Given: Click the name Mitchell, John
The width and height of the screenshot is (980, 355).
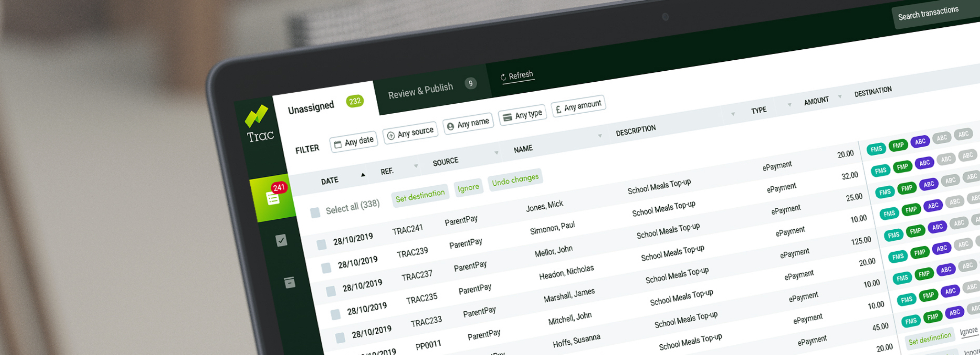Looking at the screenshot, I should point(570,318).
